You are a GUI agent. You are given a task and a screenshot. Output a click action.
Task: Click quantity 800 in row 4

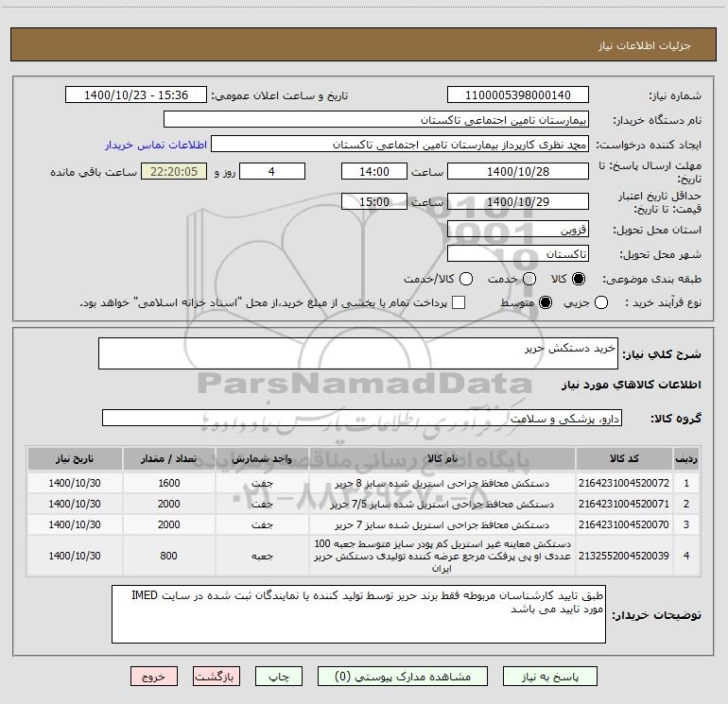coord(168,556)
